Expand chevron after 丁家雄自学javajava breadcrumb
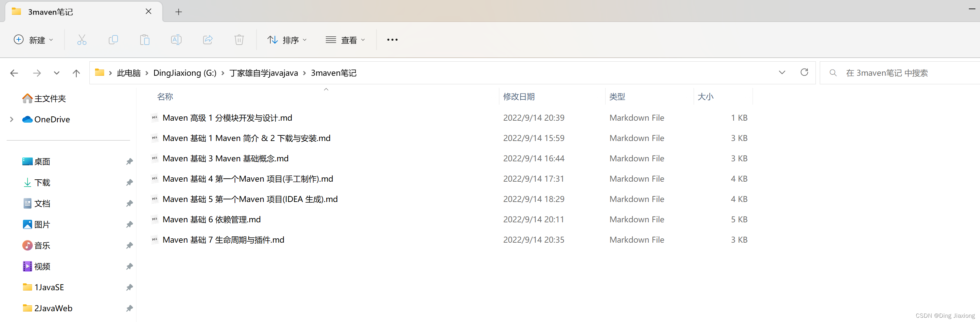 (x=304, y=73)
